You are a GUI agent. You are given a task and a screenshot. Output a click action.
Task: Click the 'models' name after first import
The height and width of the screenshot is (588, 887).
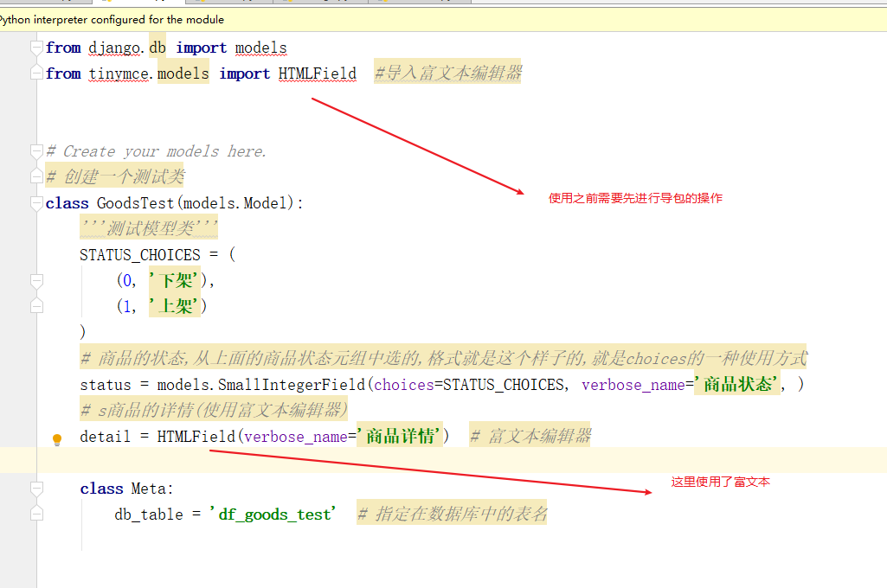point(260,48)
